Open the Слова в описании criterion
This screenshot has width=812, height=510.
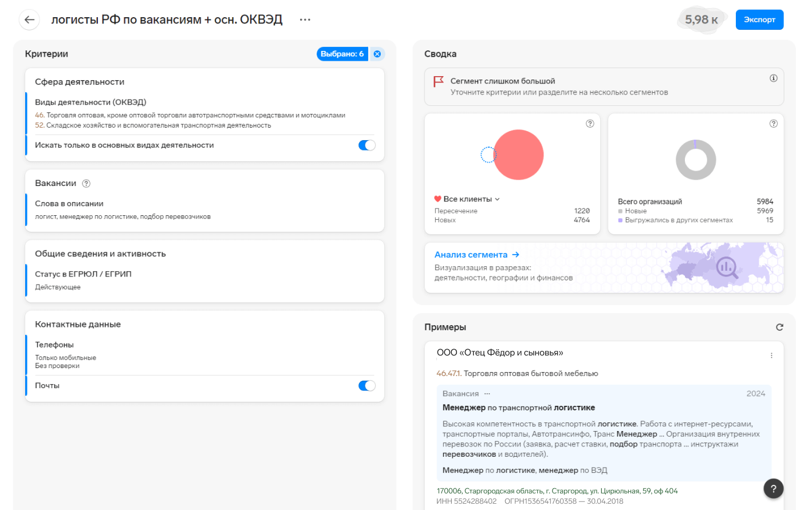pyautogui.click(x=69, y=204)
